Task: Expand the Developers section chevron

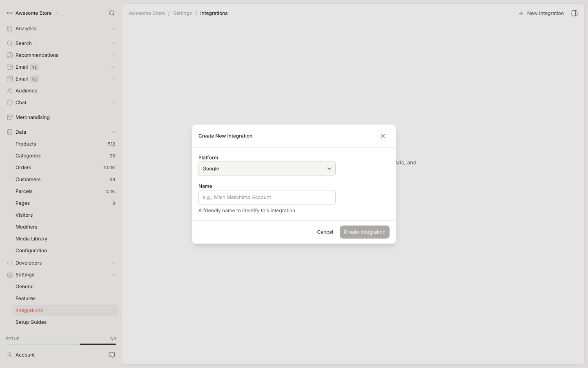Action: 114,263
